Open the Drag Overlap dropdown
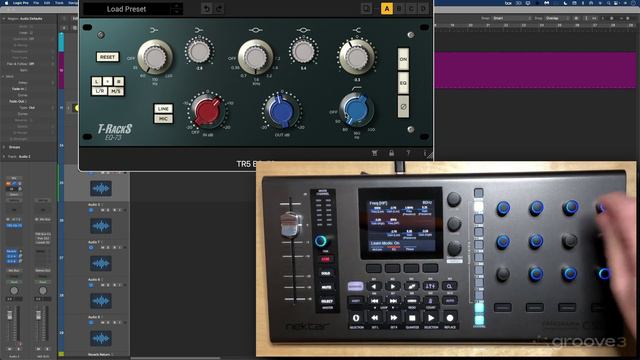This screenshot has height=360, width=640. click(x=557, y=18)
